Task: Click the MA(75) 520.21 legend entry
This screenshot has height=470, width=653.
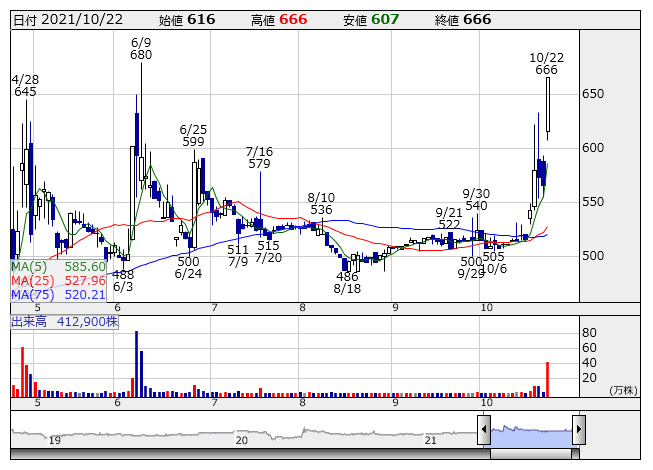Action: point(58,295)
